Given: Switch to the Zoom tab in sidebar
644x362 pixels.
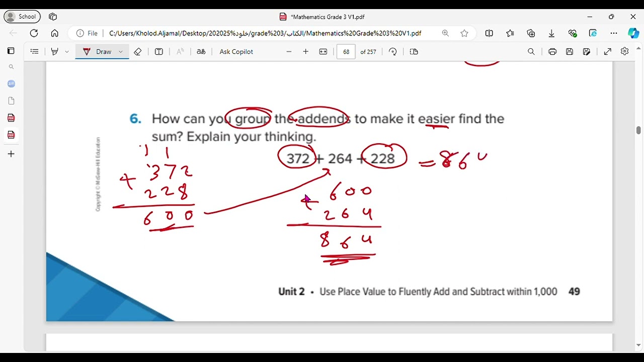Looking at the screenshot, I should pos(11,84).
